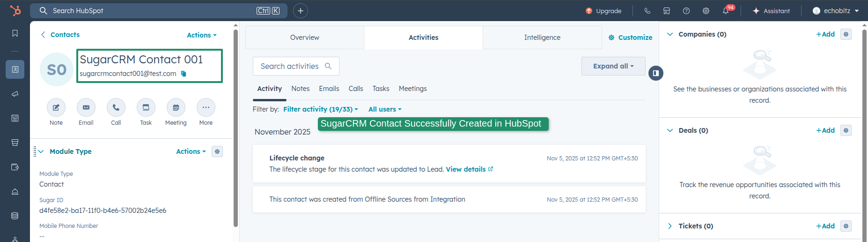868x242 pixels.
Task: Open the All users filter dropdown
Action: [385, 109]
